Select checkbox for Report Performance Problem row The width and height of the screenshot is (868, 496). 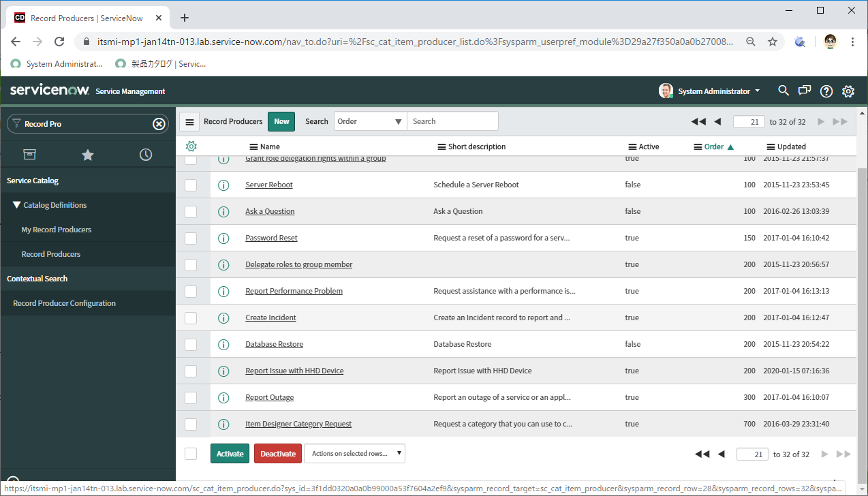point(191,291)
